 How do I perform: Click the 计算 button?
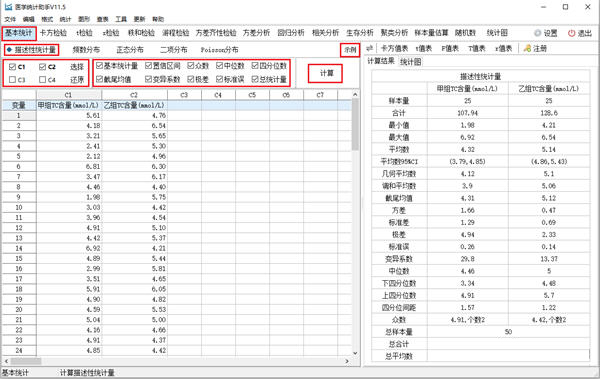[x=325, y=73]
